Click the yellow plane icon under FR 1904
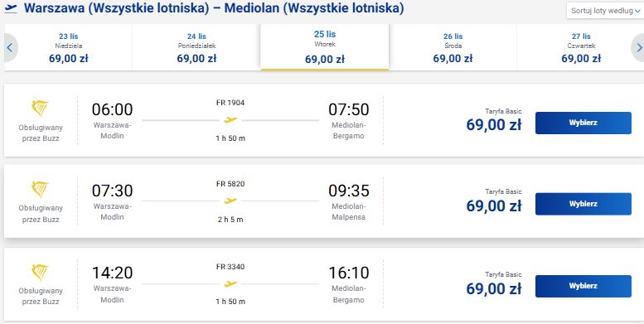 pyautogui.click(x=230, y=120)
